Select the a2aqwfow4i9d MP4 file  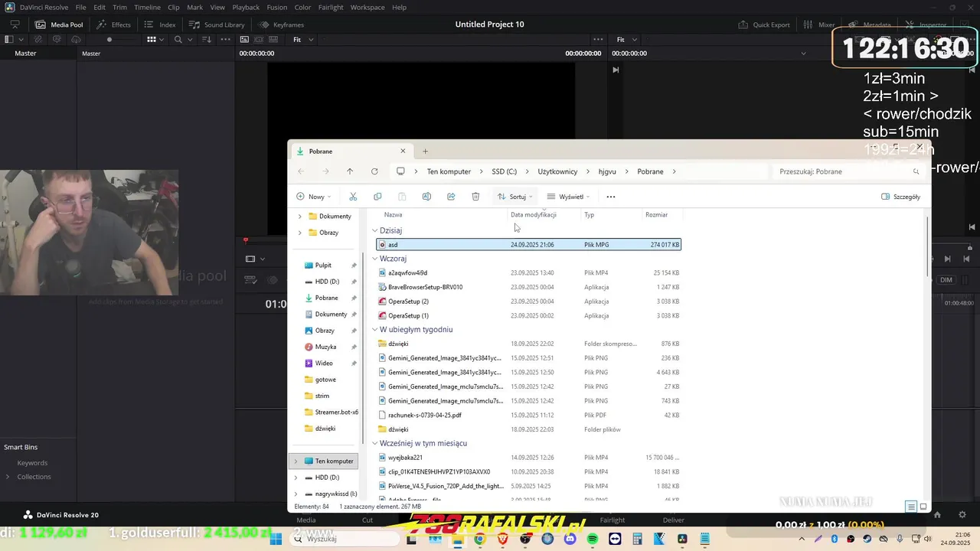coord(528,272)
